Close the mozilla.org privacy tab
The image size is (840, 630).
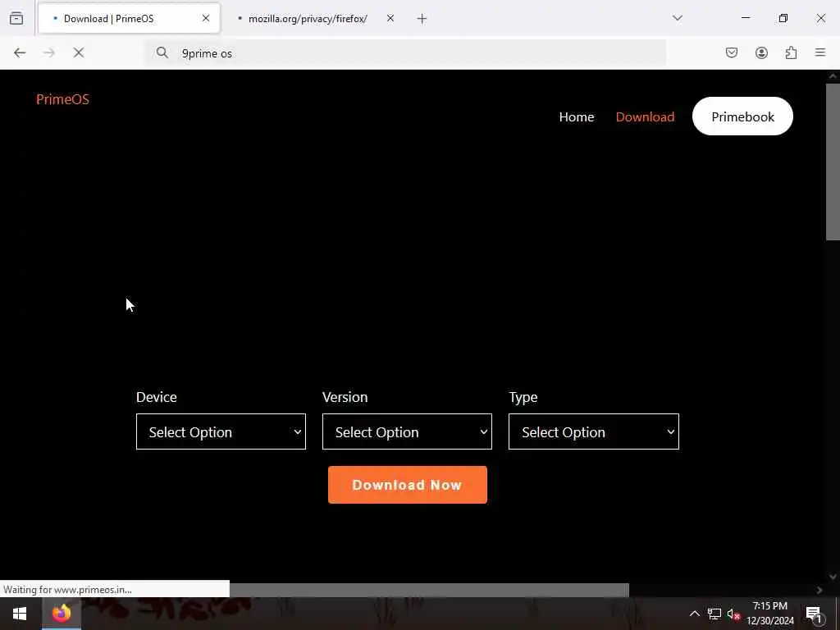click(390, 18)
